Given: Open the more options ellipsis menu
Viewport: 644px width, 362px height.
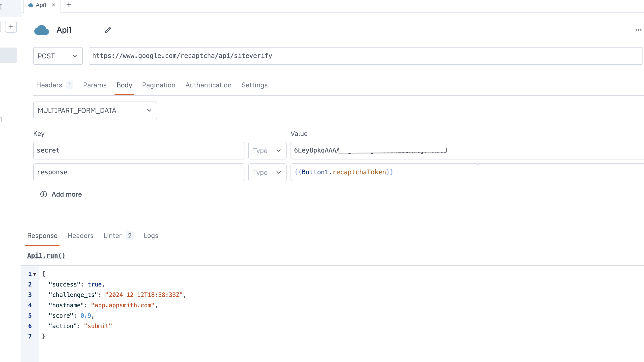Looking at the screenshot, I should pyautogui.click(x=638, y=30).
